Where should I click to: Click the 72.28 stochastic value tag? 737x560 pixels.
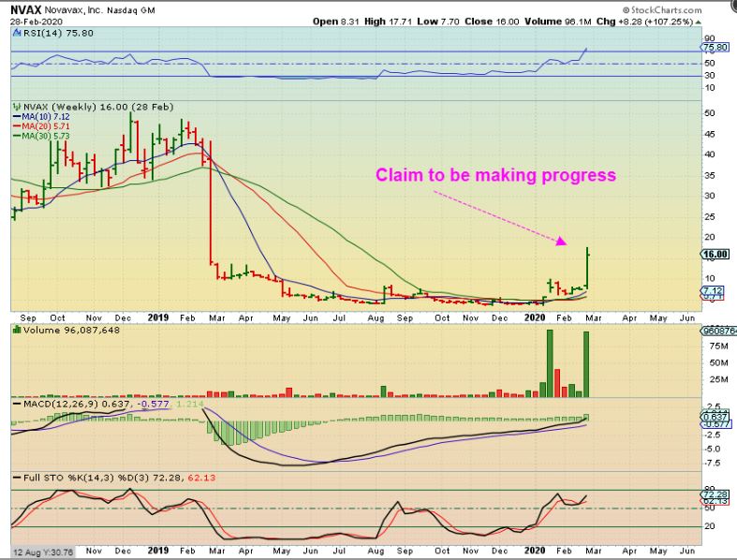click(x=715, y=494)
